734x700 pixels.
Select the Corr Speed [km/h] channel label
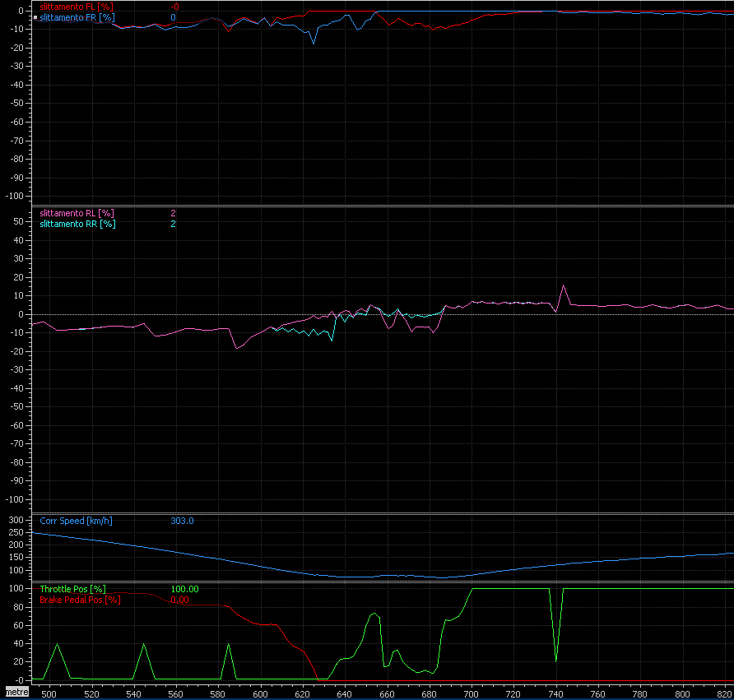pos(76,521)
